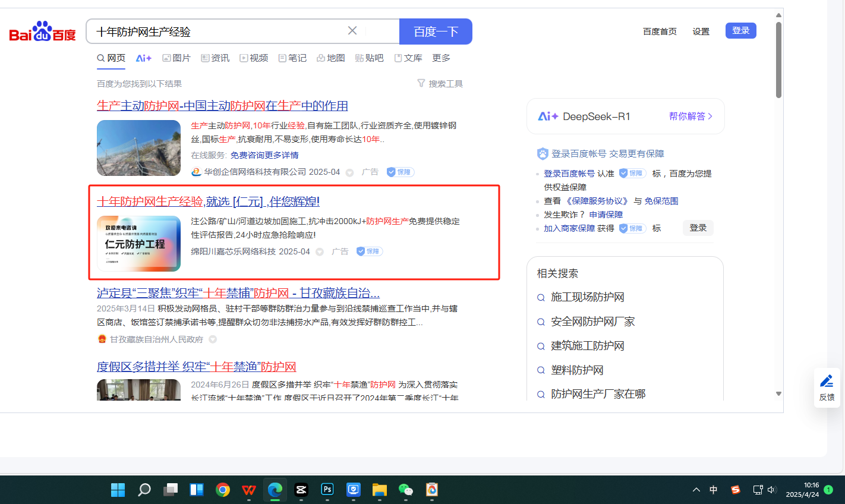Expand the search tools (搜索工具) filter

click(x=440, y=84)
